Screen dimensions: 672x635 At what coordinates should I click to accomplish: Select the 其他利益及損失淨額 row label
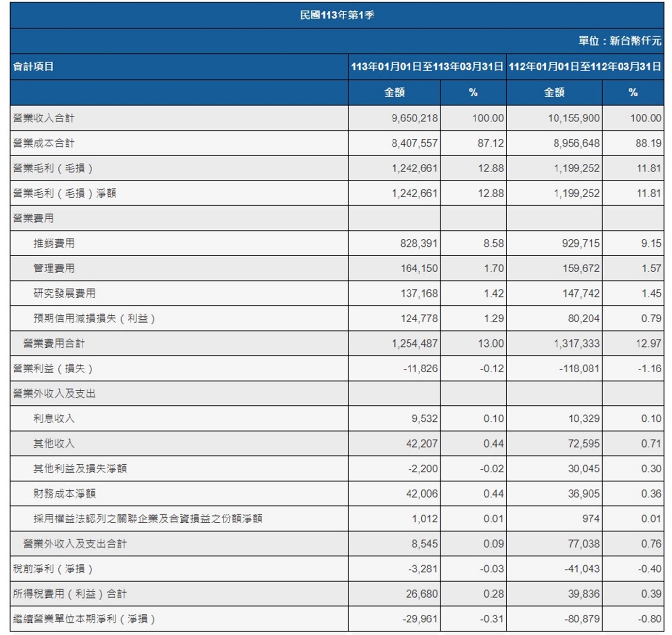tap(80, 468)
